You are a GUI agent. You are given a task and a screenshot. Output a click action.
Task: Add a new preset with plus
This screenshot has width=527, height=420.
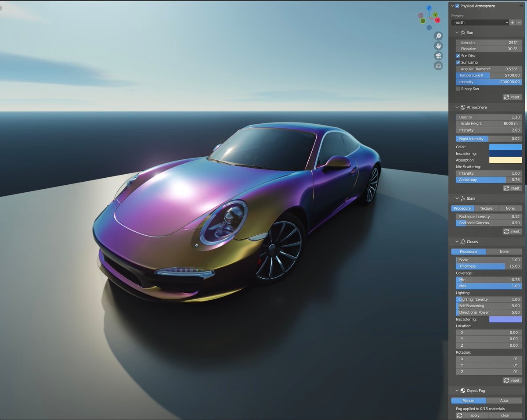[x=513, y=22]
